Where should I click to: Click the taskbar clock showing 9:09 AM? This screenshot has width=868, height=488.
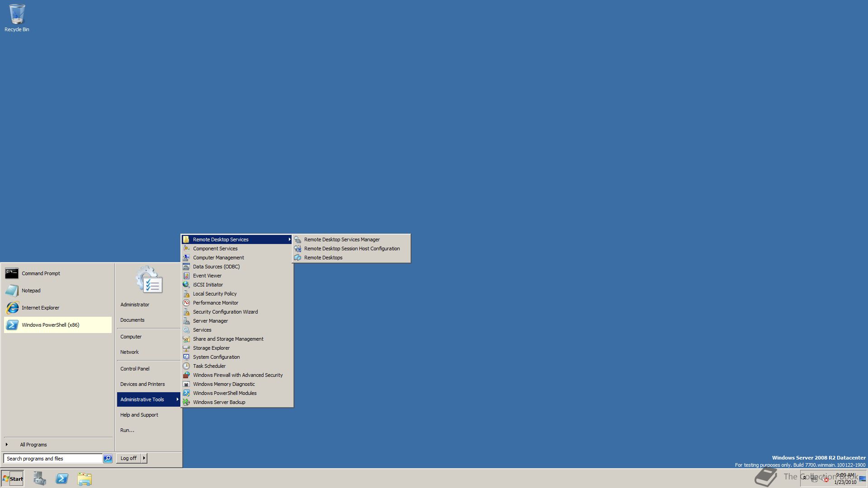tap(845, 479)
